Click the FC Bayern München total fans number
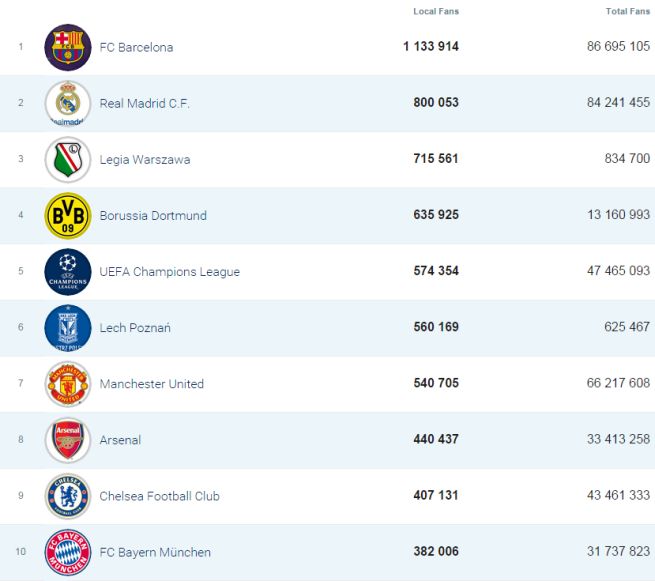Viewport: 655px width, 581px height. tap(613, 552)
